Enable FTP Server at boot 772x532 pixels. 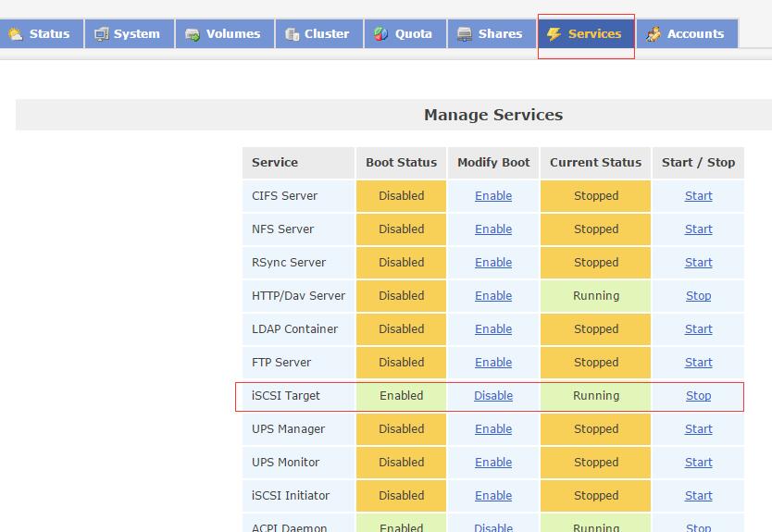tap(493, 362)
